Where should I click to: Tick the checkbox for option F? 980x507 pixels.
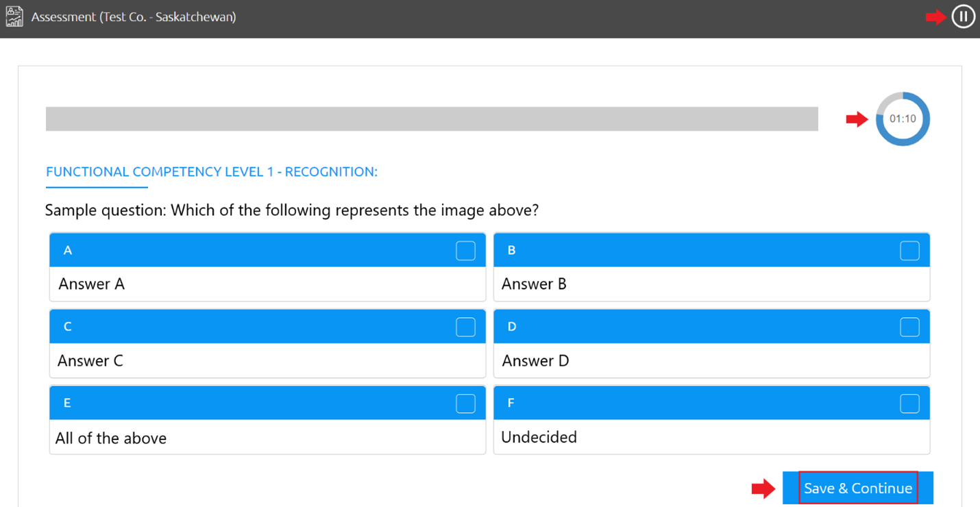909,404
